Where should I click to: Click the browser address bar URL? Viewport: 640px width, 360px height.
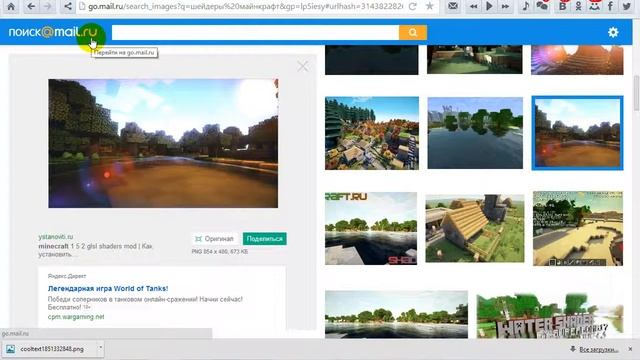[x=245, y=7]
